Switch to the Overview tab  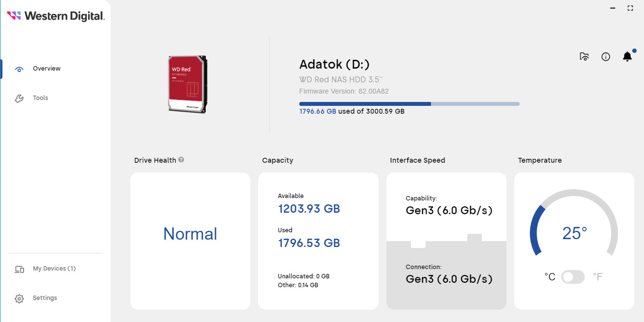(47, 69)
